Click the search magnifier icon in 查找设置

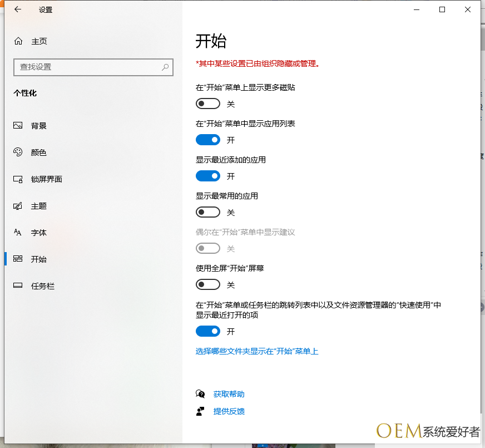(x=165, y=67)
